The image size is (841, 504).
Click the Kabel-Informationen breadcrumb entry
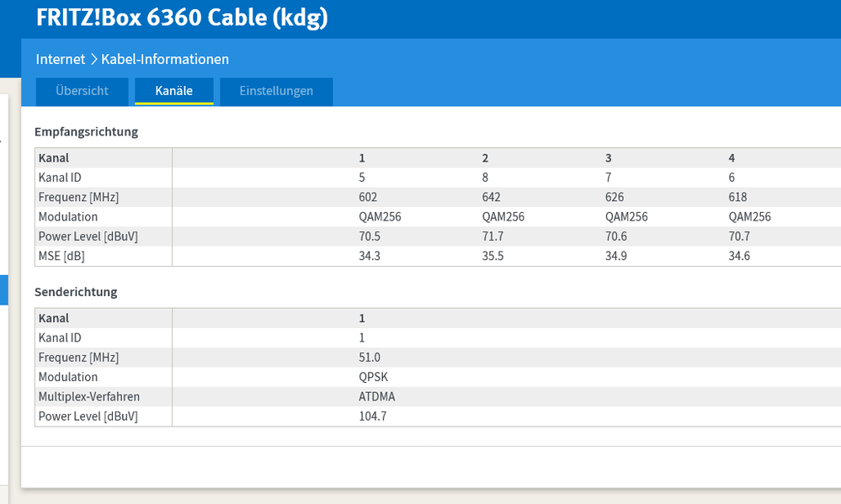coord(164,59)
